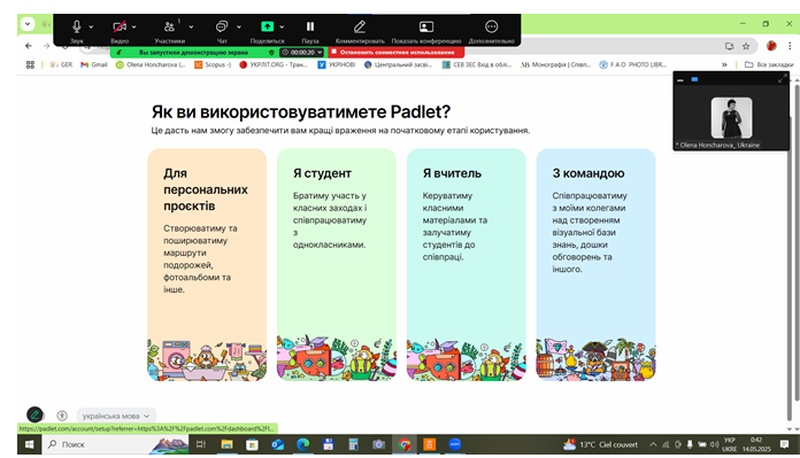
Task: Expand the participants options arrow
Action: (191, 27)
